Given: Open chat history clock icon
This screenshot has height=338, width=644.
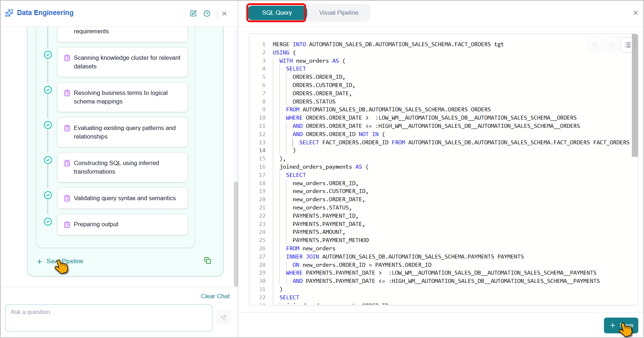Looking at the screenshot, I should (207, 13).
